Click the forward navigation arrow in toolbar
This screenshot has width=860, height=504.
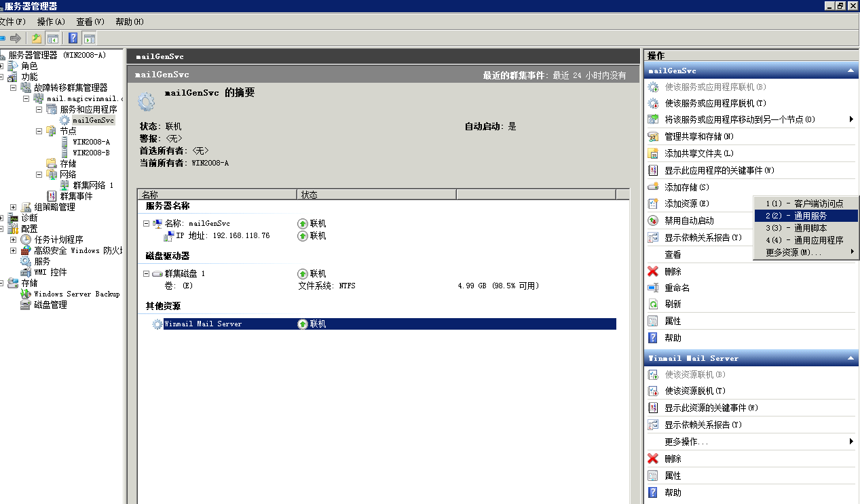[x=15, y=38]
